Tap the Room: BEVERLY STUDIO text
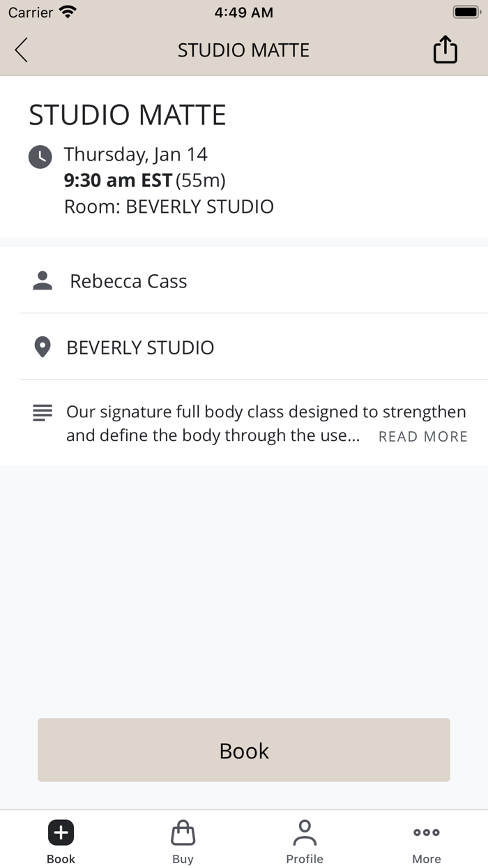488x868 pixels. coord(169,207)
